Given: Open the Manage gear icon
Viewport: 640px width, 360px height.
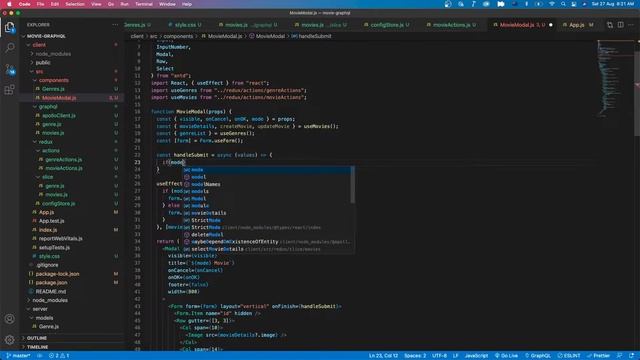Looking at the screenshot, I should tap(9, 339).
